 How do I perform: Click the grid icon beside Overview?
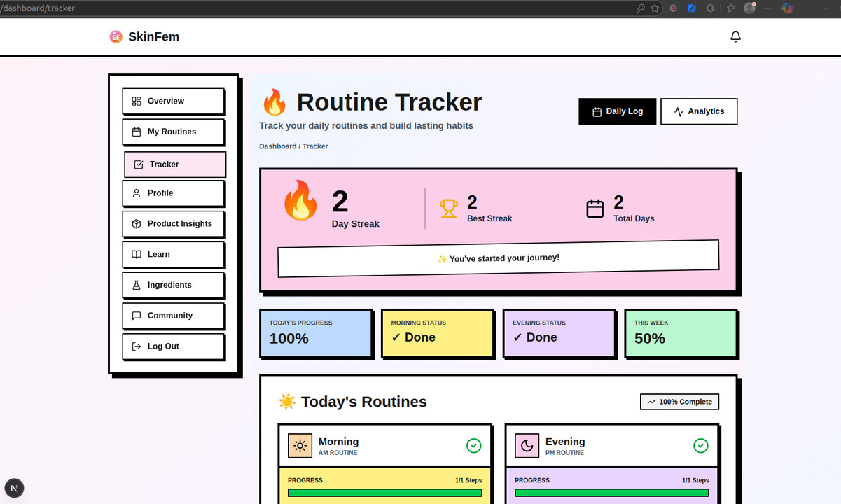pyautogui.click(x=137, y=101)
